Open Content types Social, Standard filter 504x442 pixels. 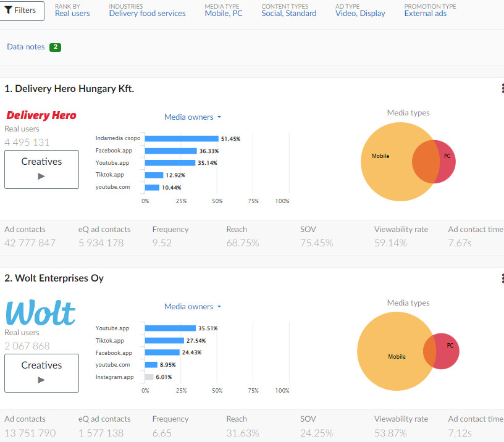[x=288, y=10]
